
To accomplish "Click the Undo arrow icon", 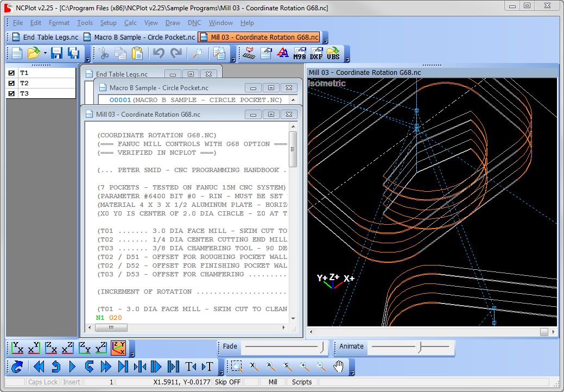I will (x=159, y=53).
